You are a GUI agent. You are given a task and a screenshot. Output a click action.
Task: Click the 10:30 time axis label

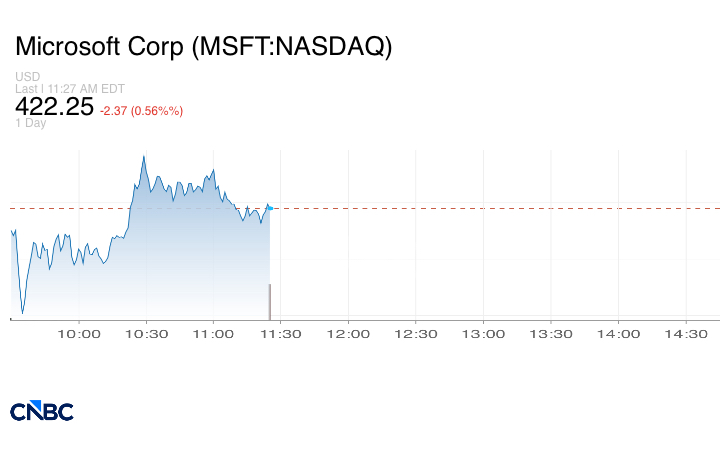[x=146, y=334]
